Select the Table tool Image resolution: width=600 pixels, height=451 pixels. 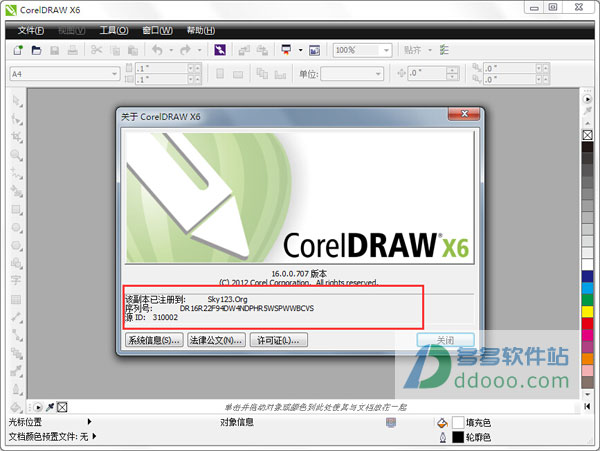(x=16, y=300)
